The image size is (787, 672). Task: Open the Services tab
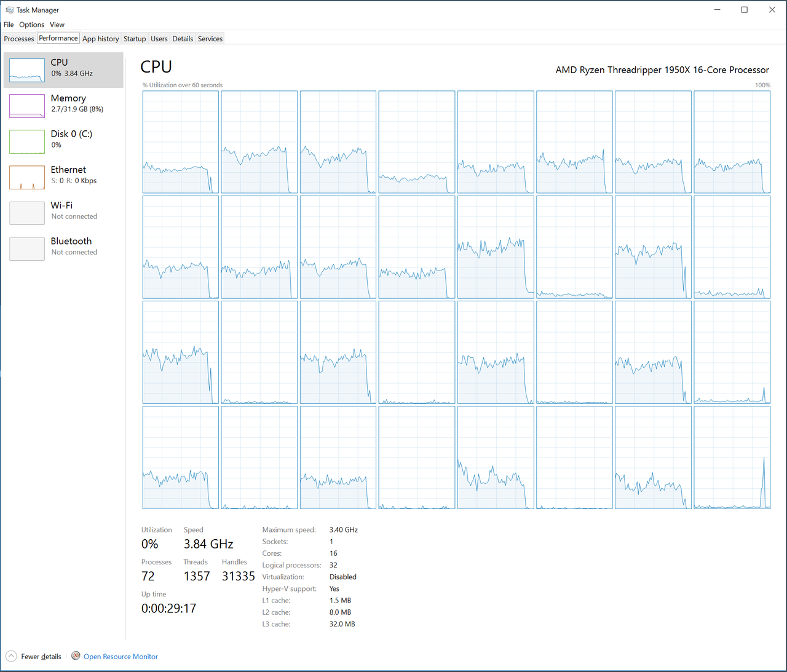(x=210, y=39)
